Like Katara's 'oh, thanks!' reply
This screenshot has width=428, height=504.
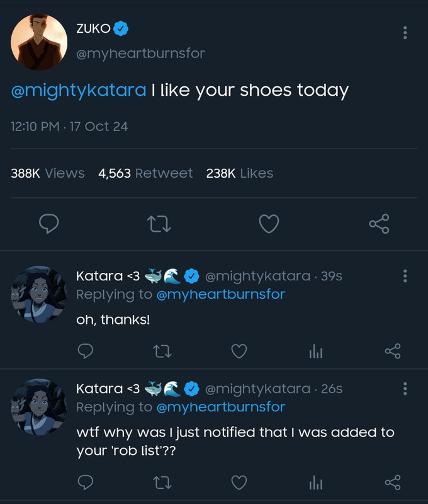tap(239, 351)
